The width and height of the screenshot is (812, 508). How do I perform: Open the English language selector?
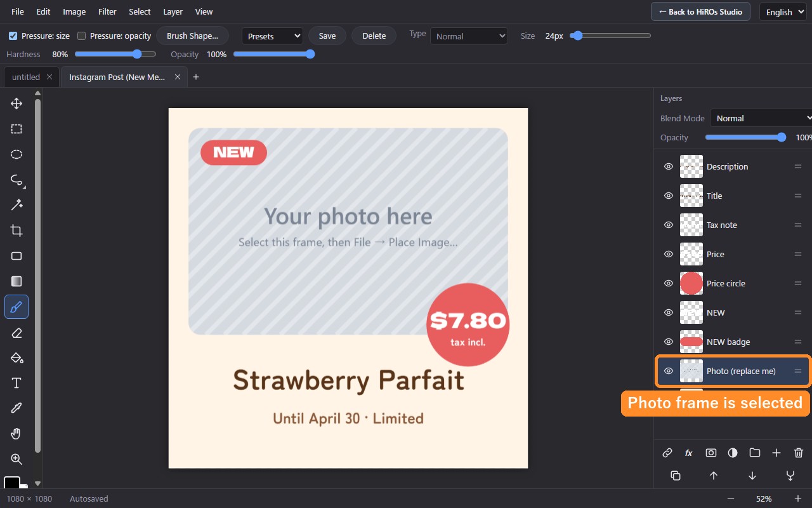[784, 11]
